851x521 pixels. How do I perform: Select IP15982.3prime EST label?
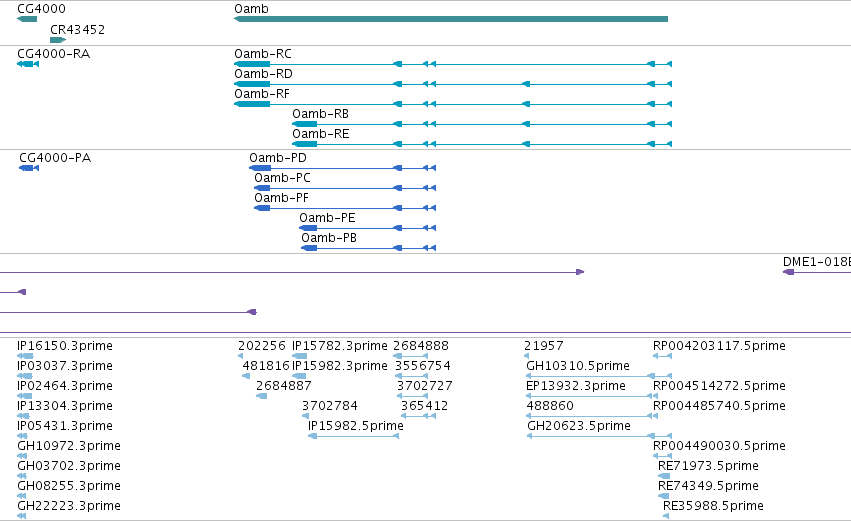coord(340,366)
